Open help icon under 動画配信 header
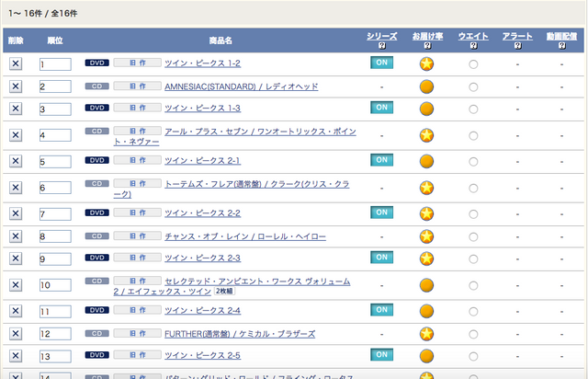588x379 pixels. coord(561,46)
